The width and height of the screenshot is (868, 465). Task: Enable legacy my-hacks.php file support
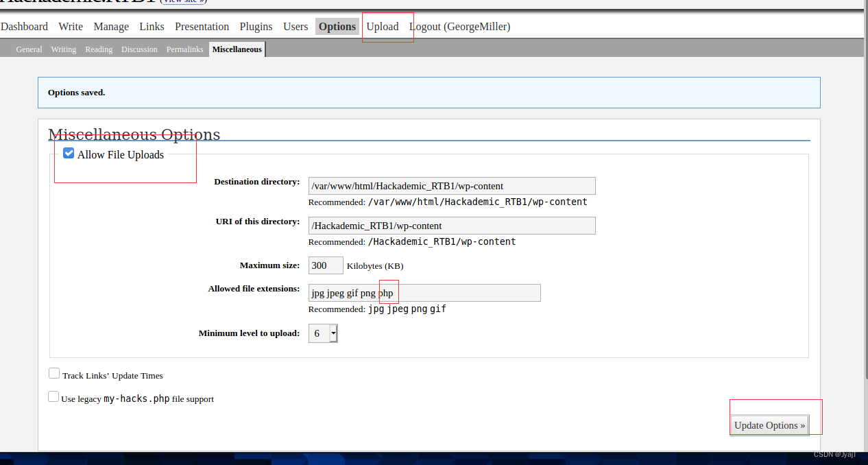pos(53,396)
